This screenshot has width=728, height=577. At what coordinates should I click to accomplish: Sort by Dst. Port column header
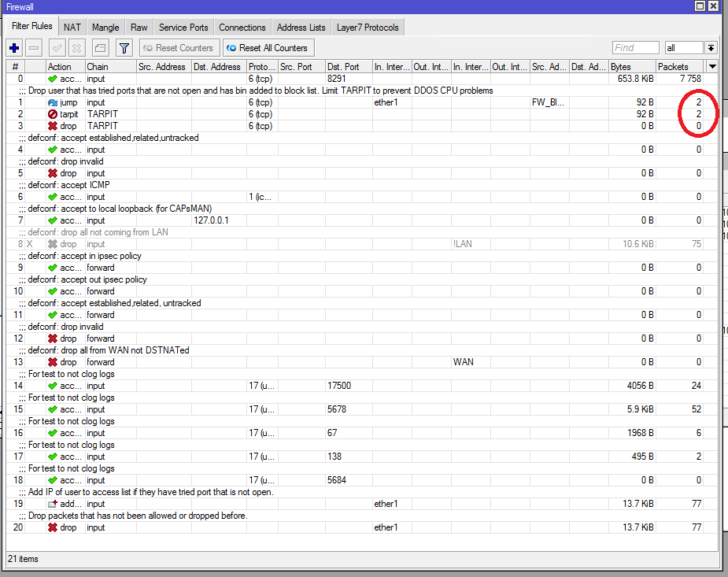[x=349, y=66]
